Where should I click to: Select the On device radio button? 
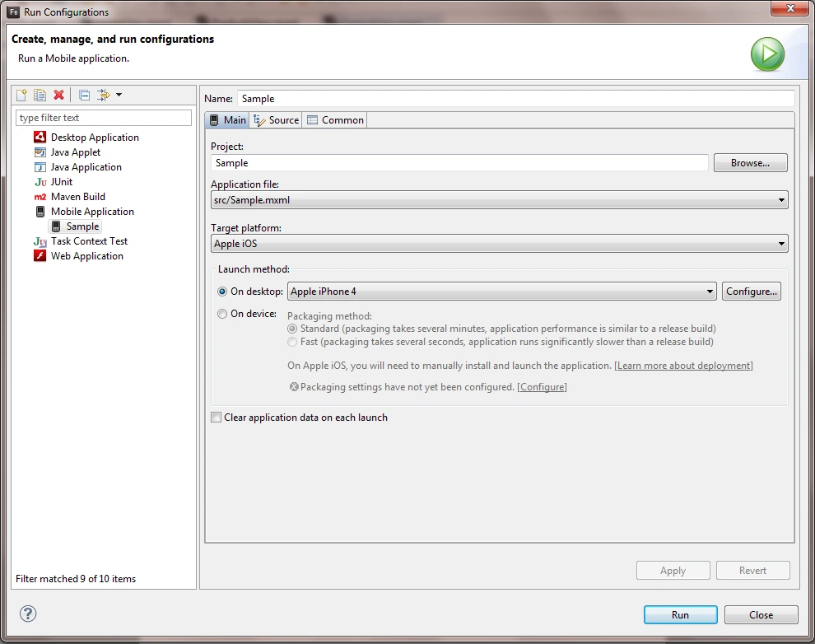click(222, 314)
